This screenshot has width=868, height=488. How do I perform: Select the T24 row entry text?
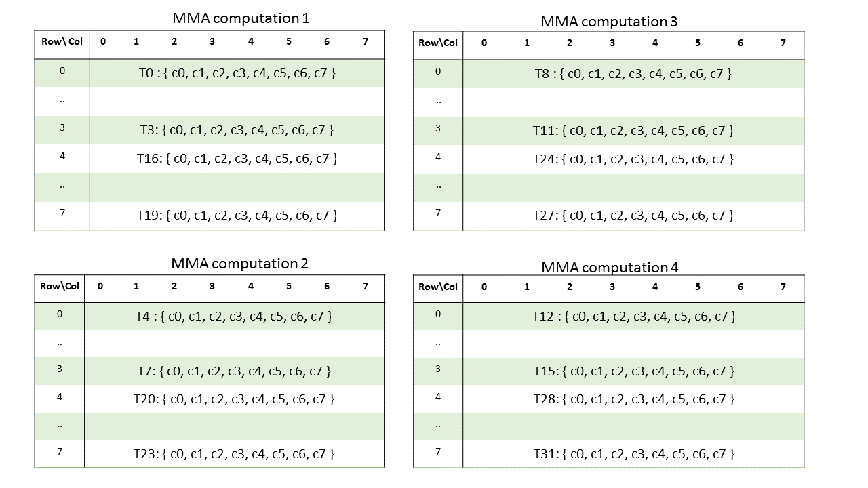coord(633,159)
